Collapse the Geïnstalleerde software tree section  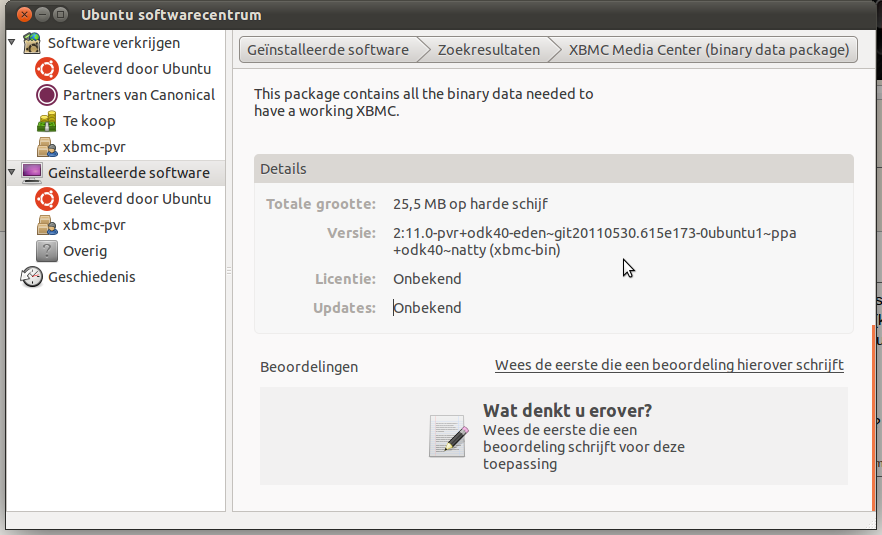11,172
